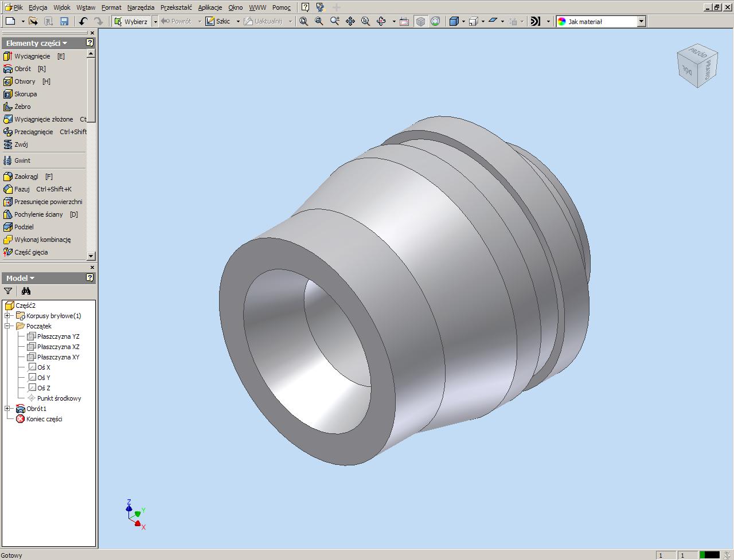This screenshot has height=560, width=734.
Task: Close the Model browser panel
Action: point(92,268)
